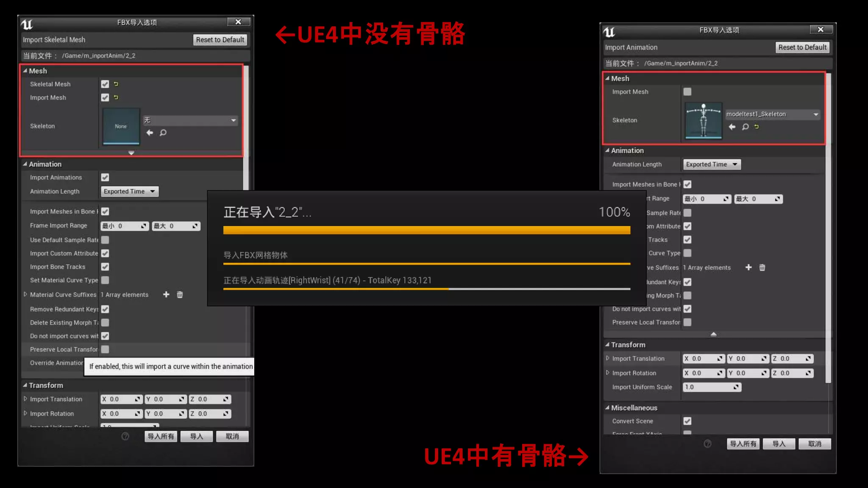Toggle Import Bone Tracks in left dialog
Image resolution: width=868 pixels, height=488 pixels.
(x=105, y=266)
